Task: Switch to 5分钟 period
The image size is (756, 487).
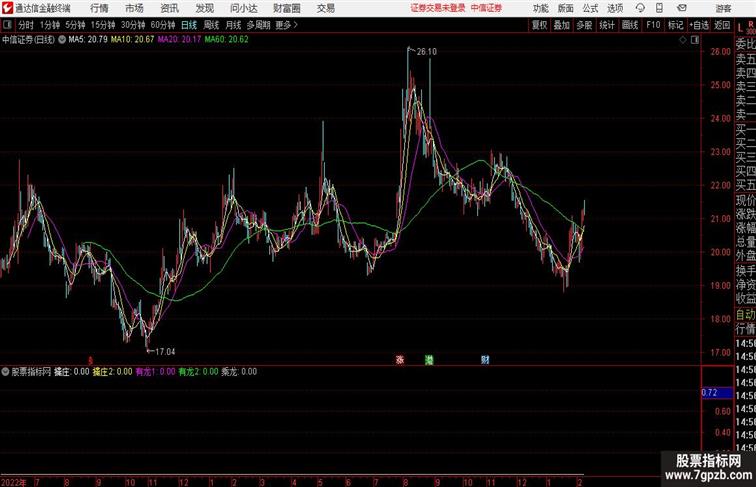Action: (75, 25)
